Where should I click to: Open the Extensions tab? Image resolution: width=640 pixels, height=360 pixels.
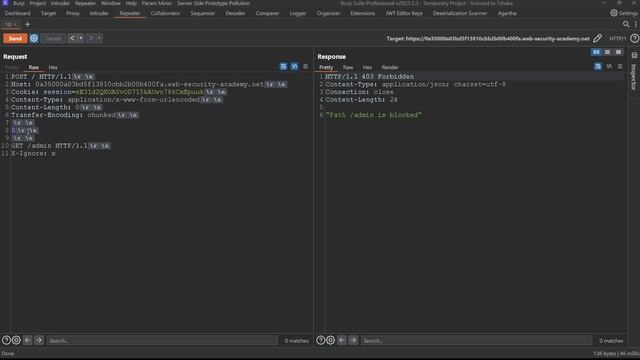(362, 13)
